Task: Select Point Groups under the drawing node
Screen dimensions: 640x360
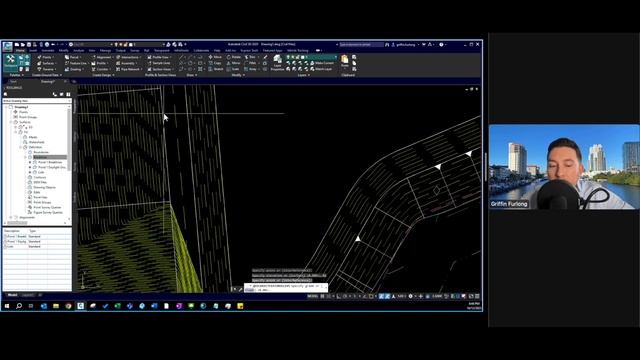Action: 28,117
